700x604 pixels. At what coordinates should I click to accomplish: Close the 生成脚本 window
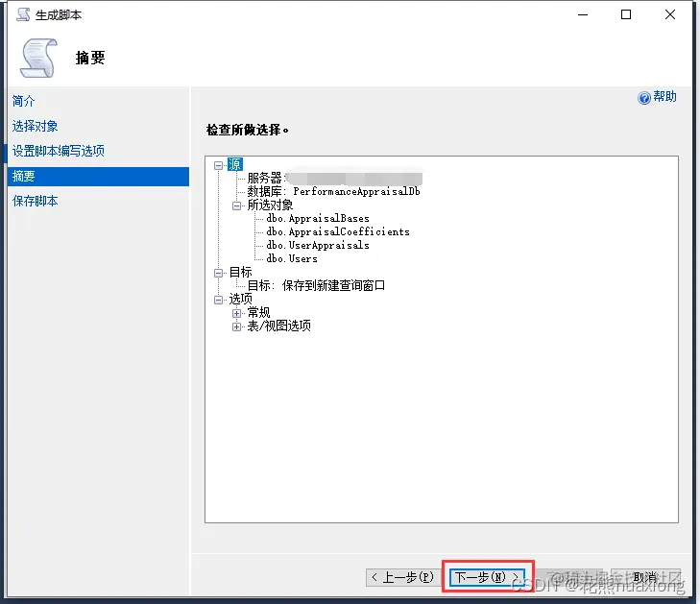click(669, 14)
